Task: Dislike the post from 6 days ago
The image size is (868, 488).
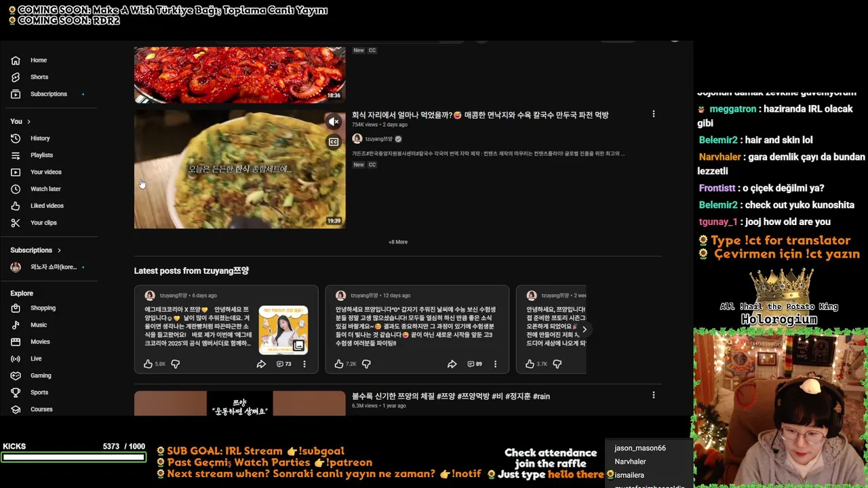Action: click(x=175, y=364)
